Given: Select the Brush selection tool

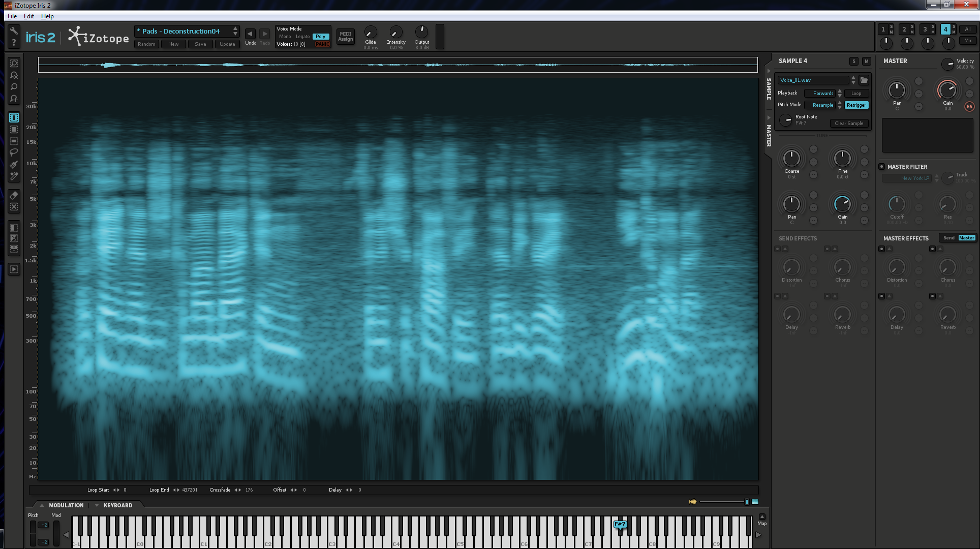Looking at the screenshot, I should pyautogui.click(x=14, y=165).
